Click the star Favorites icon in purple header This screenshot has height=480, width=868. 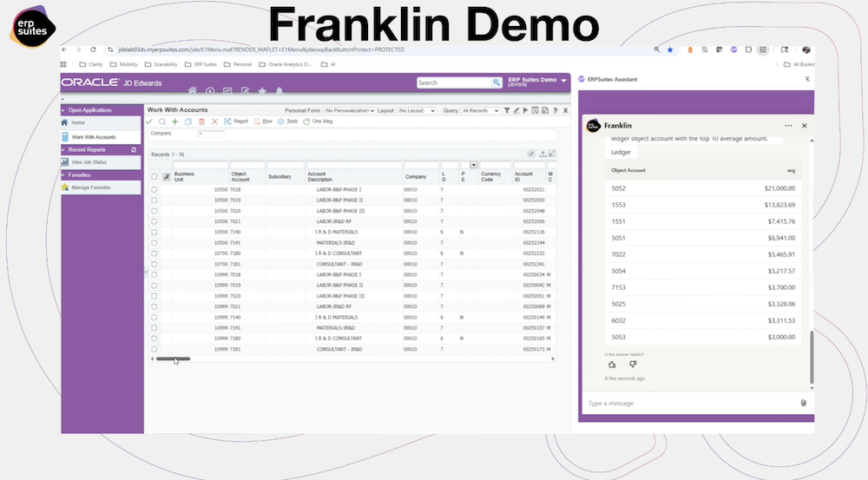tap(262, 91)
